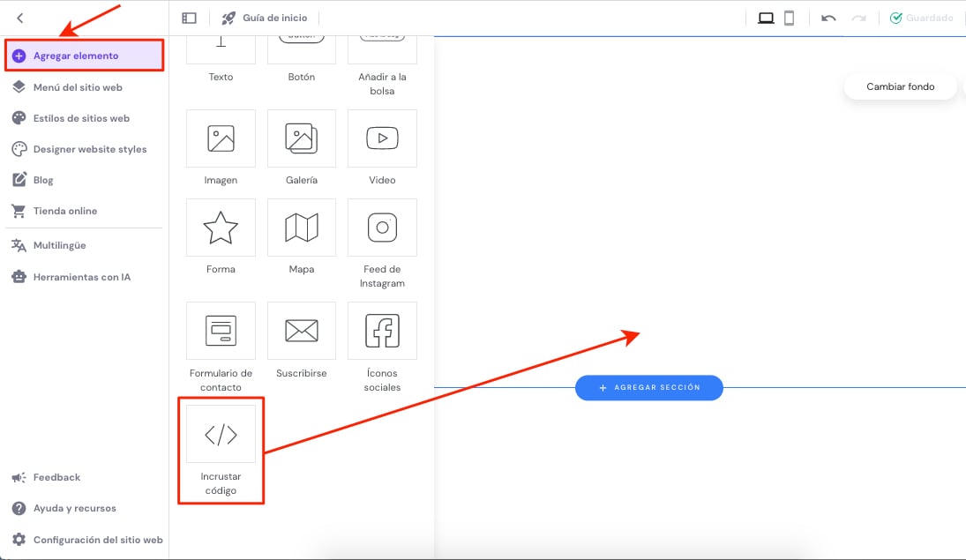Open Menú del sitio web
The image size is (966, 560).
pos(78,87)
